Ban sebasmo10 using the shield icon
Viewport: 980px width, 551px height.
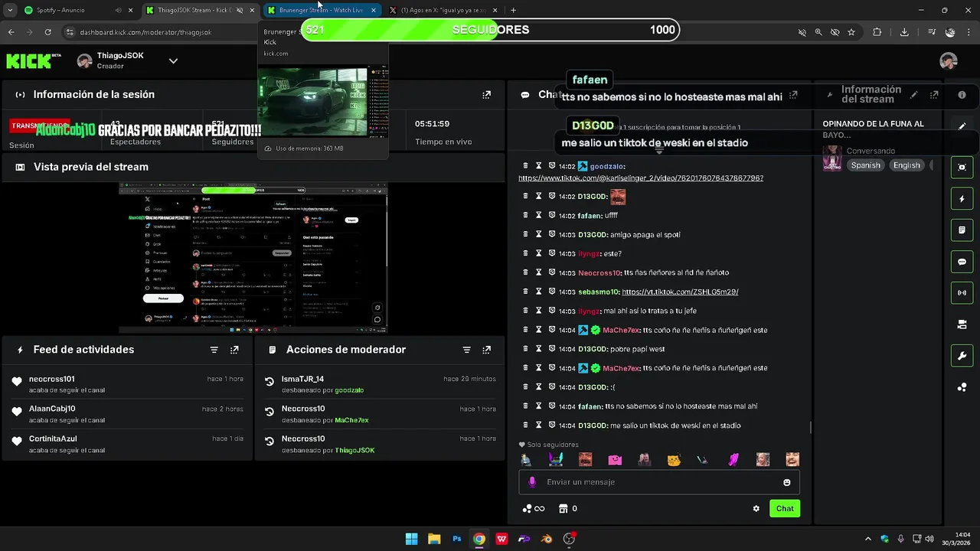552,292
